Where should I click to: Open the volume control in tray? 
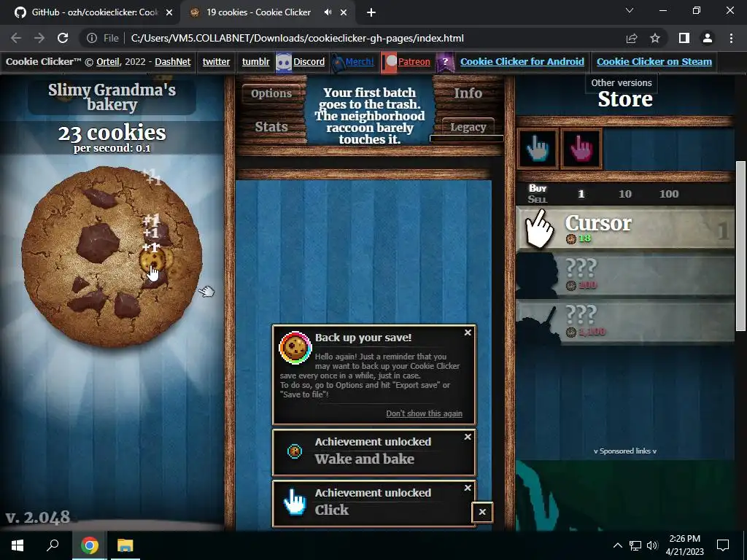652,545
